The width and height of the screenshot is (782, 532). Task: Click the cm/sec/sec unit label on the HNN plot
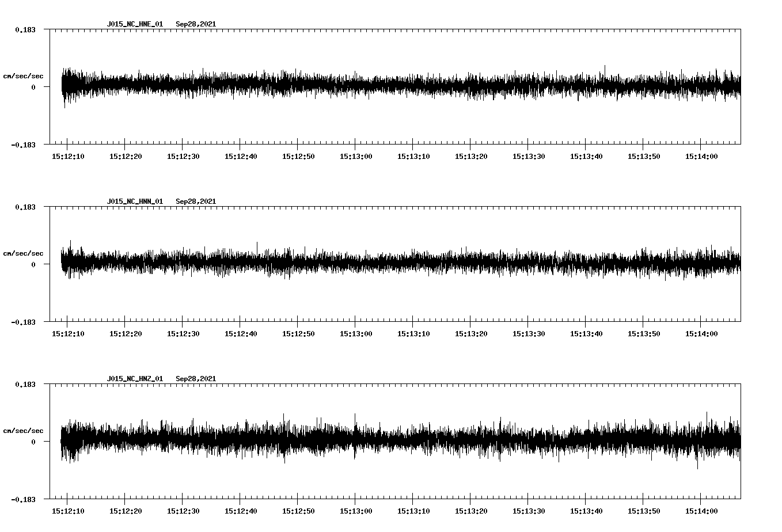coord(23,253)
